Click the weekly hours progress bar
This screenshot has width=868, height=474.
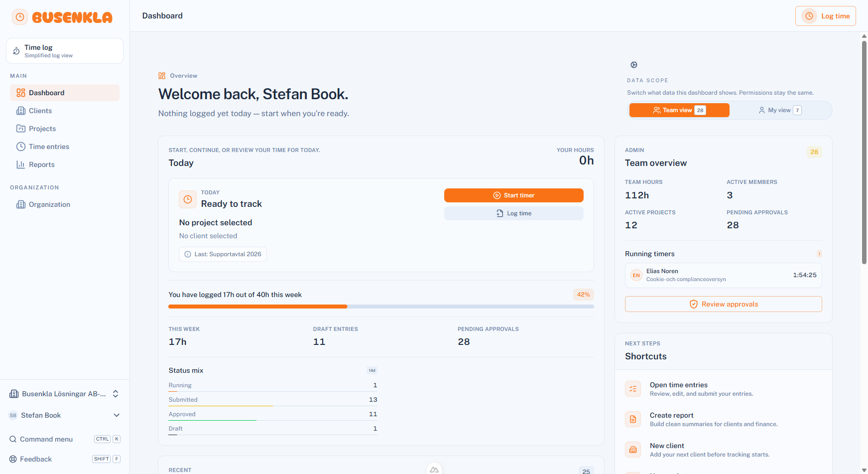(381, 307)
